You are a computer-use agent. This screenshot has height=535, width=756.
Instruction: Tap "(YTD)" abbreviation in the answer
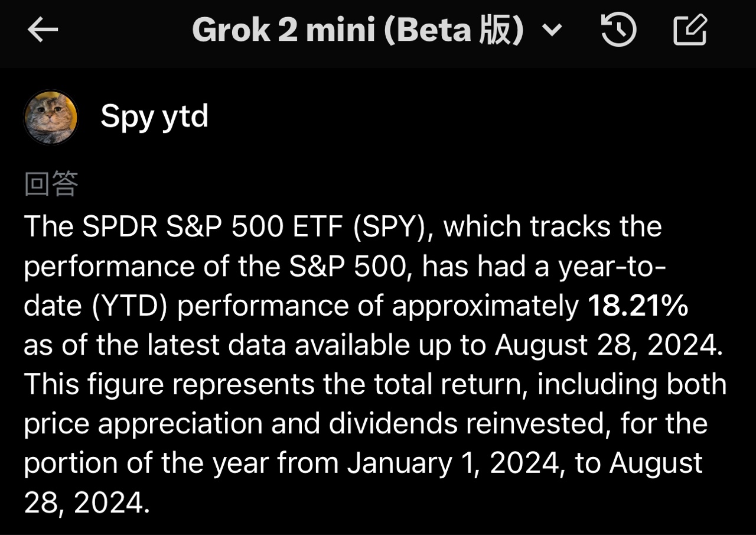click(x=119, y=306)
